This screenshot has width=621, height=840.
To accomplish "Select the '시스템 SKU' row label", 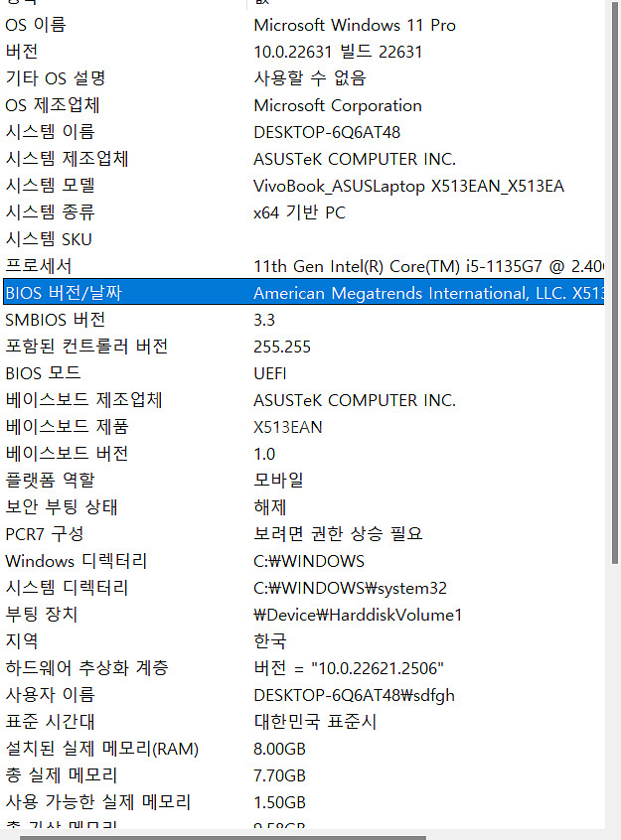I will click(x=49, y=239).
